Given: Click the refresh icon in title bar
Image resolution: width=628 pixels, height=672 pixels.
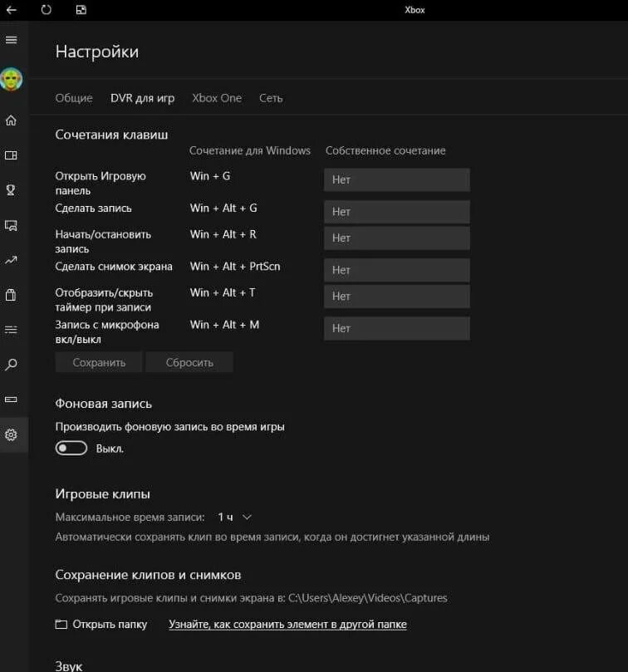Looking at the screenshot, I should coord(46,9).
